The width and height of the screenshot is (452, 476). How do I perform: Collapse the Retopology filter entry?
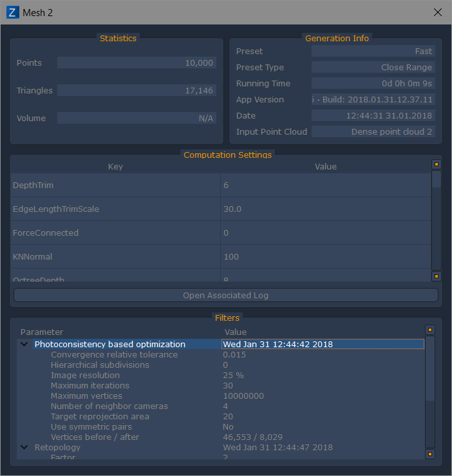pyautogui.click(x=24, y=447)
